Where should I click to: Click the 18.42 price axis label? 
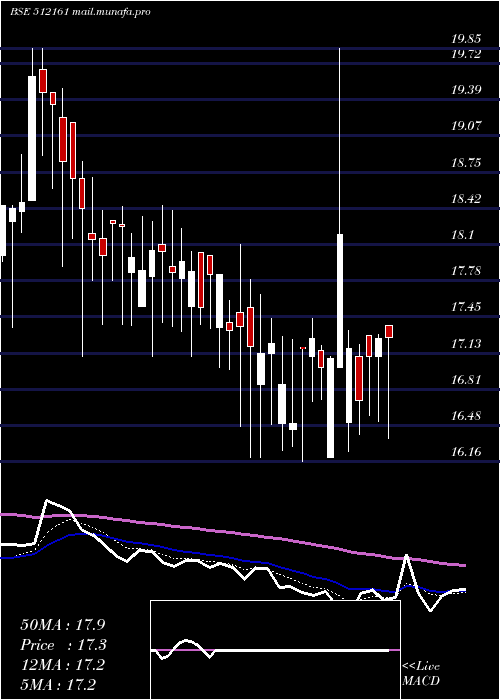pos(466,199)
